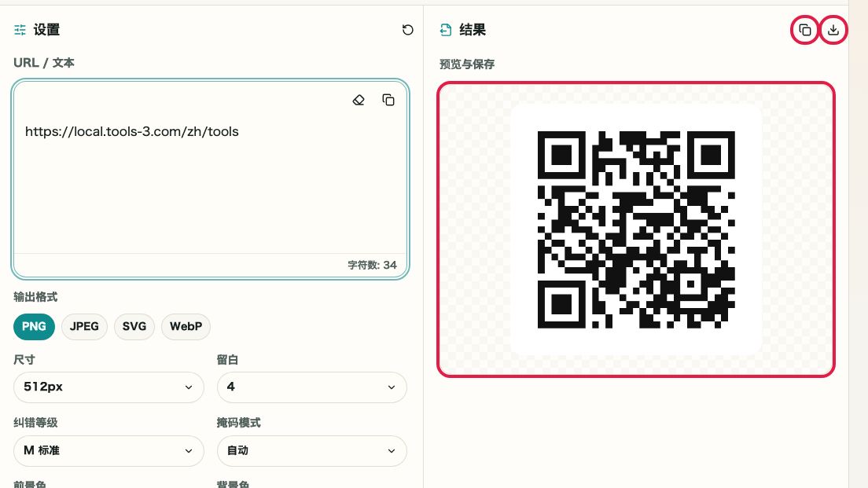Image resolution: width=868 pixels, height=488 pixels.
Task: Click the 尺寸 label
Action: coord(24,360)
